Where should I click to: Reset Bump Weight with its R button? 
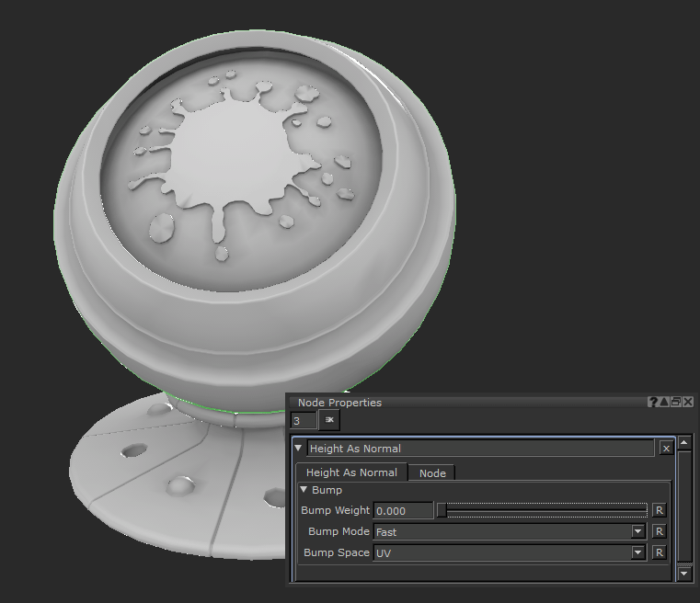[x=659, y=510]
